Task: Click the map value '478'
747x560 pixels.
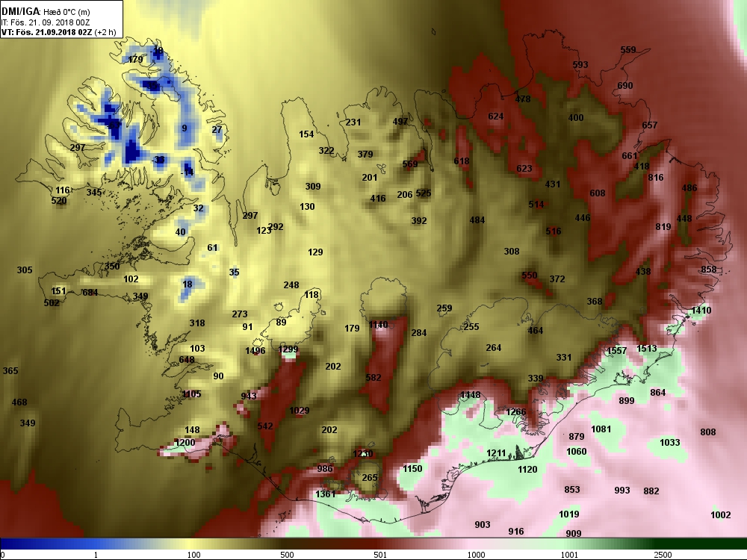Action: 523,99
